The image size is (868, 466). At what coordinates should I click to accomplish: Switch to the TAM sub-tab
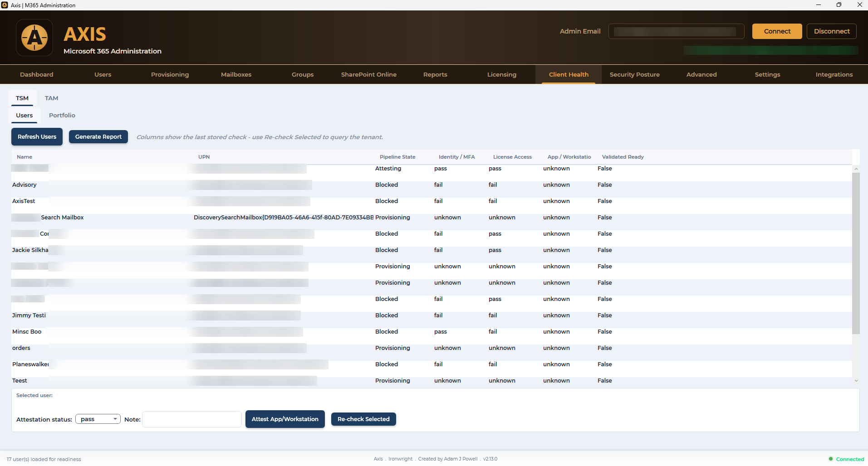click(52, 98)
